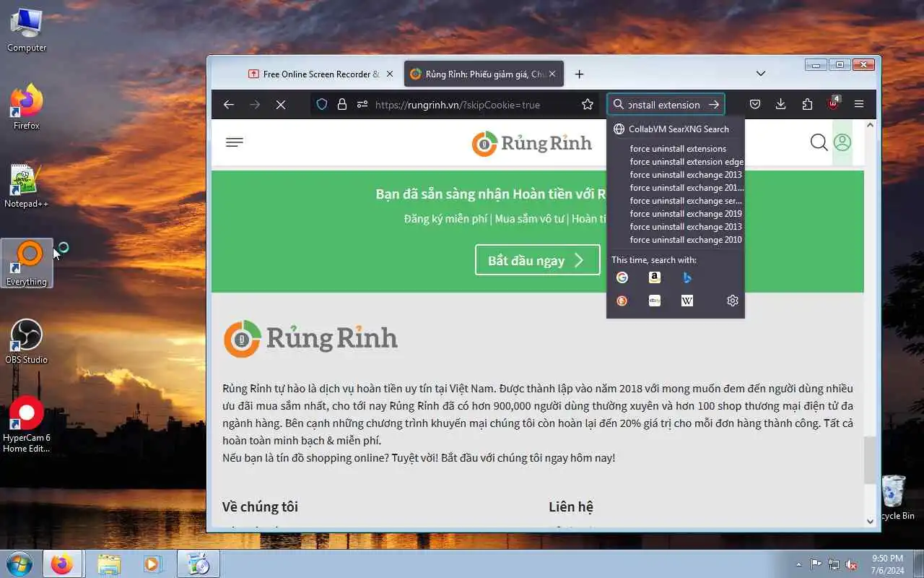
Task: Open Windows Explorer from taskbar
Action: point(109,564)
